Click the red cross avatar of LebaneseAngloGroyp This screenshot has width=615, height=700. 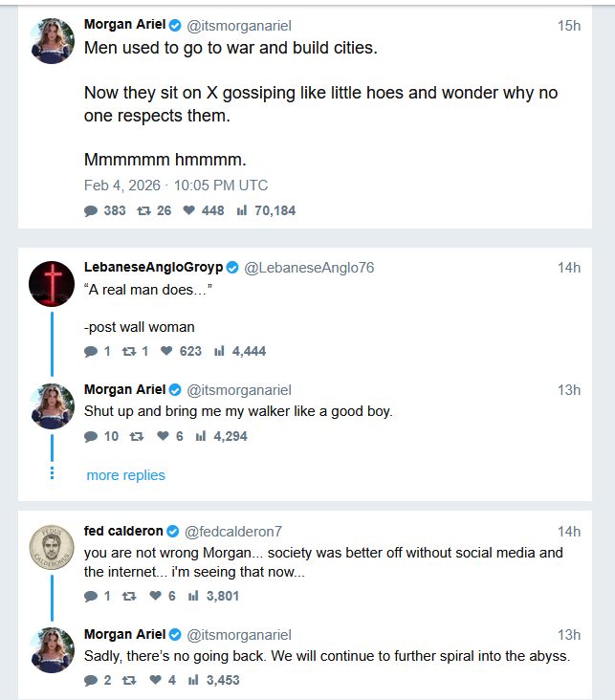52,282
